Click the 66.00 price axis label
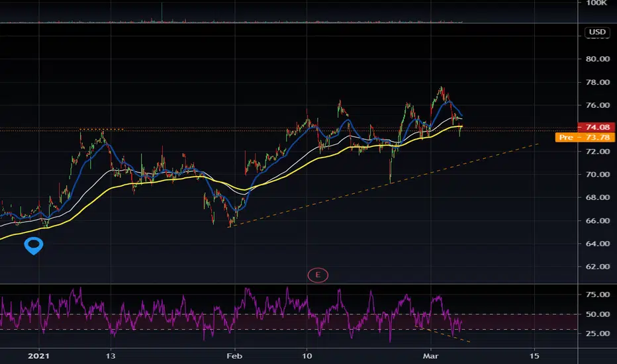This screenshot has height=364, width=617. (x=598, y=221)
